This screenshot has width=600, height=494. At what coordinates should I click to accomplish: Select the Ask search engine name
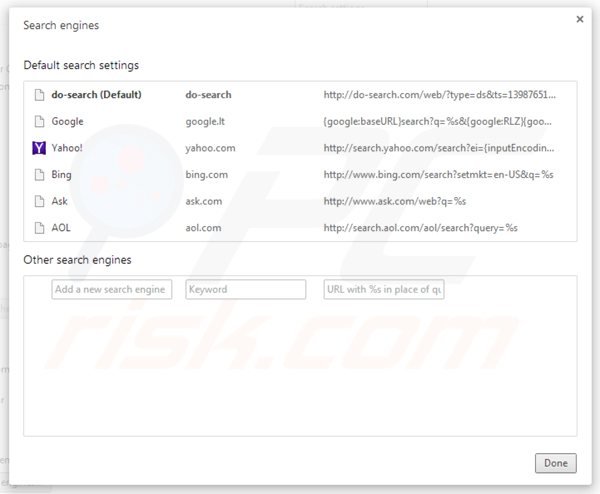click(x=59, y=201)
